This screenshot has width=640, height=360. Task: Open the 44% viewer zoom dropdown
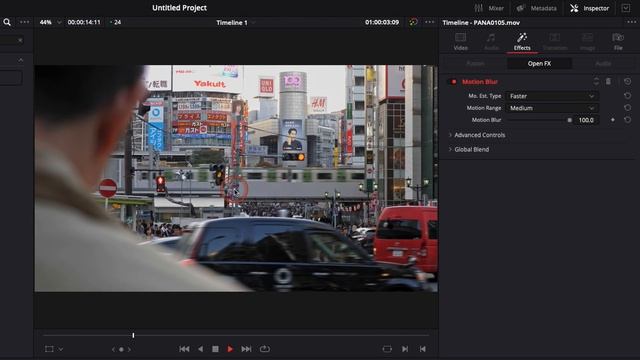pyautogui.click(x=50, y=22)
